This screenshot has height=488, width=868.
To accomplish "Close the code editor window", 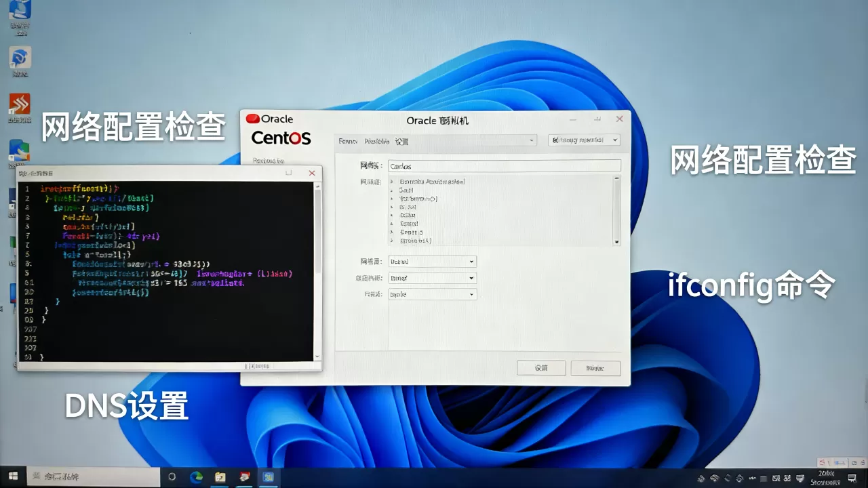I will click(x=312, y=173).
